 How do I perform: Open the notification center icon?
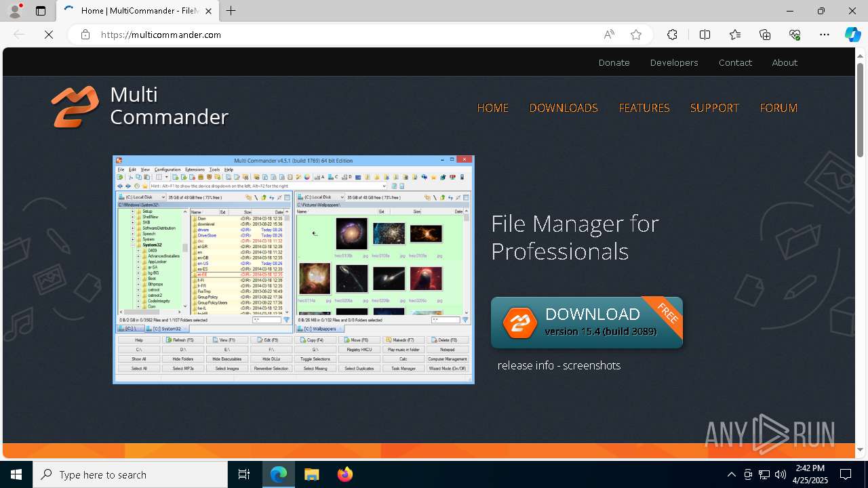(x=846, y=474)
